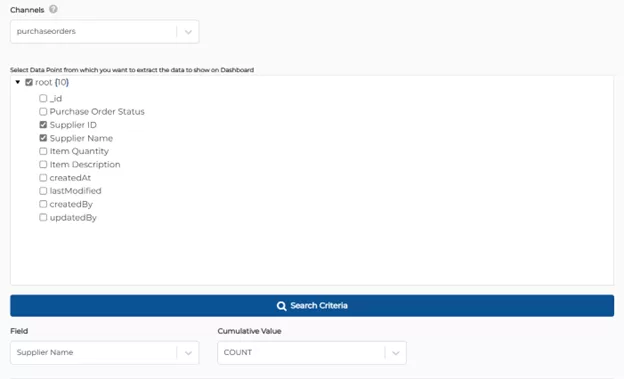Tick the Item Quantity checkbox
The width and height of the screenshot is (624, 379).
[43, 151]
